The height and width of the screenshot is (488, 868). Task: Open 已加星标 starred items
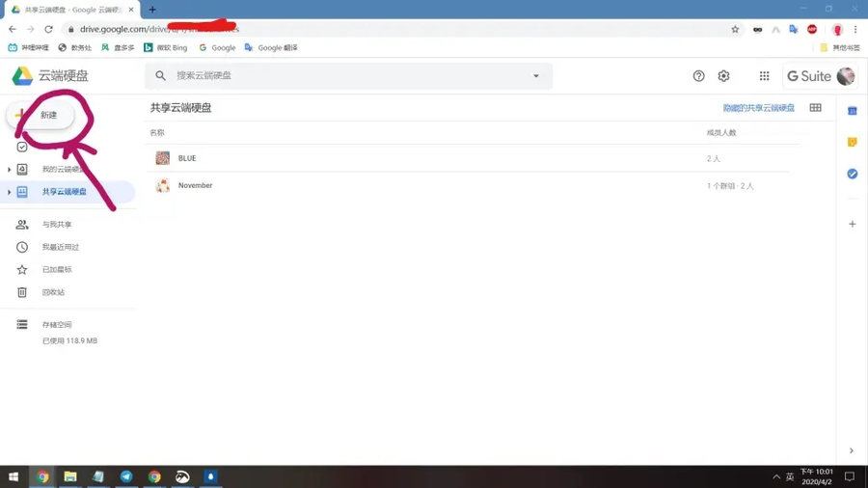[x=56, y=270]
